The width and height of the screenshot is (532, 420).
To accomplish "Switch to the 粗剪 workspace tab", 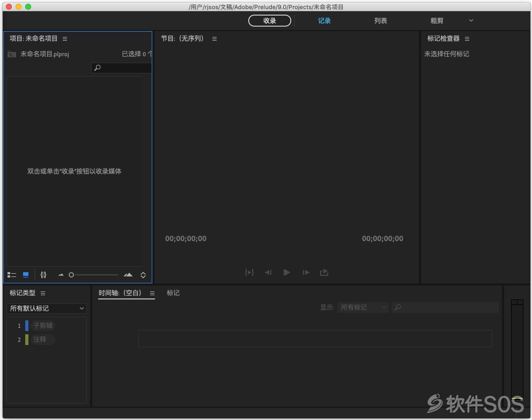I will point(437,21).
